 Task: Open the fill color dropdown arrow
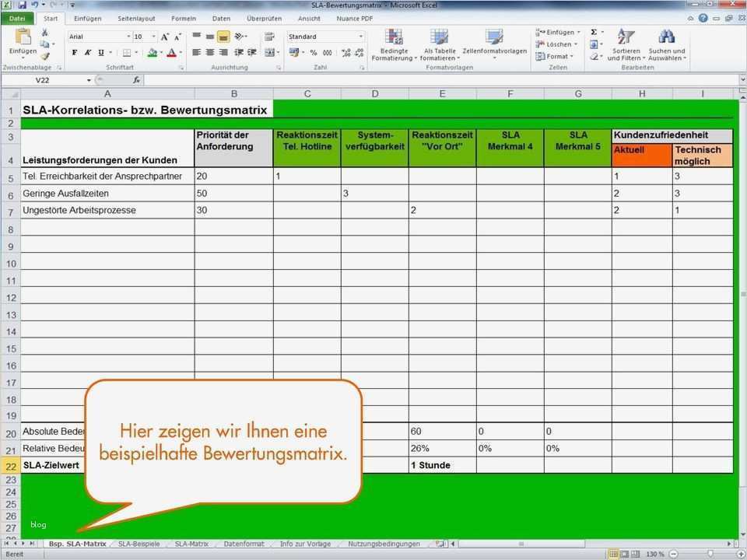[x=161, y=52]
